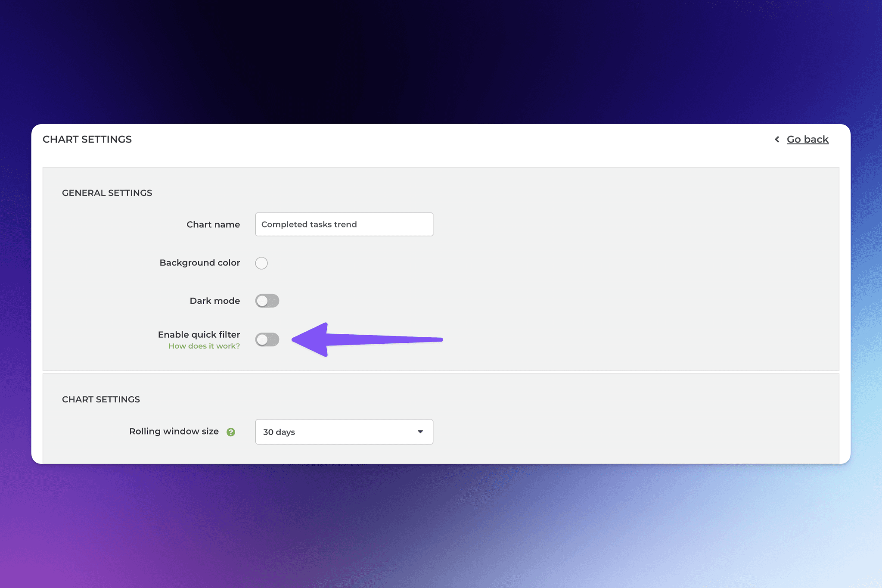Click the Dark mode toggle switch
882x588 pixels.
click(267, 301)
